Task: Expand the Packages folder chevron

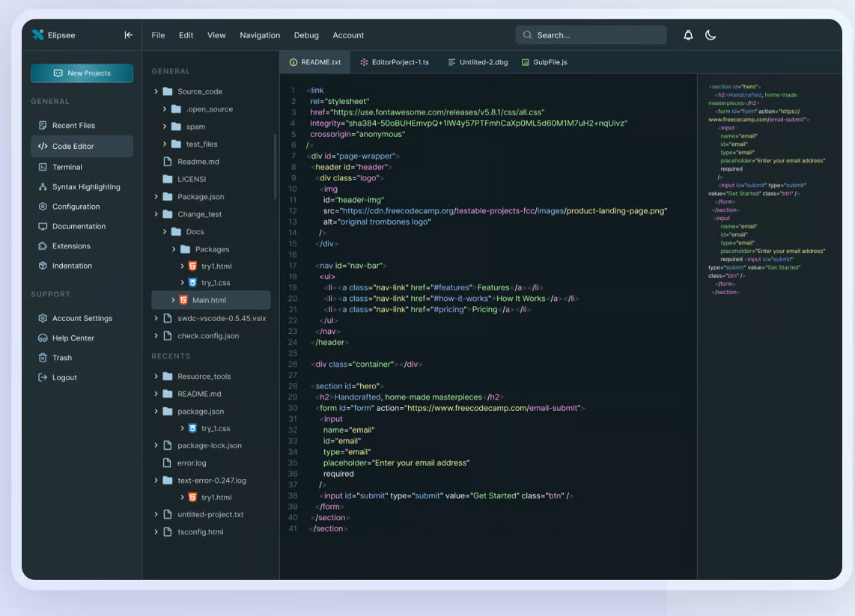Action: (174, 249)
